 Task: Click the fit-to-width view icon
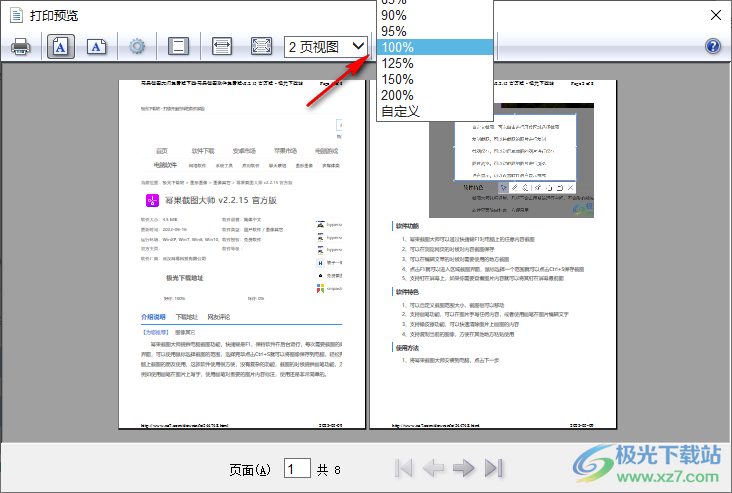(222, 47)
